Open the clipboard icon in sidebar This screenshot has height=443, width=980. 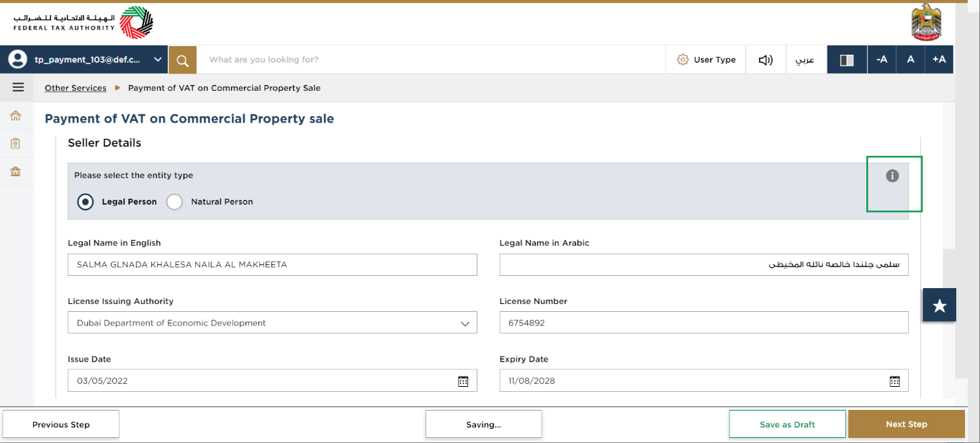(x=16, y=143)
